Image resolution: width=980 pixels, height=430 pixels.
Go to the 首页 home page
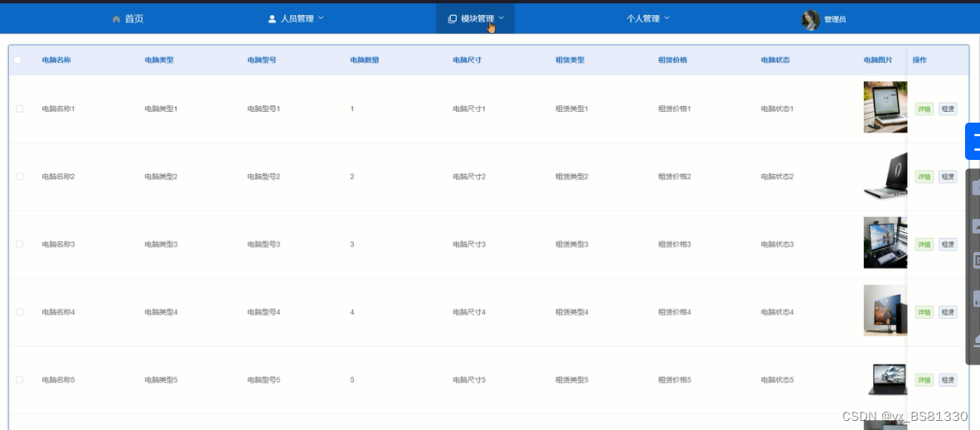pyautogui.click(x=129, y=19)
